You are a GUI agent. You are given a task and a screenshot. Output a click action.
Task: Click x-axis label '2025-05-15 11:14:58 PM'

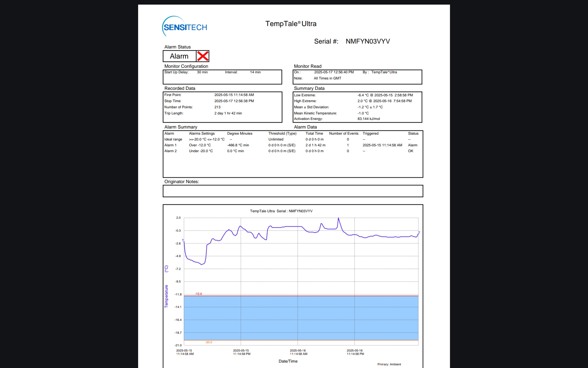(241, 352)
